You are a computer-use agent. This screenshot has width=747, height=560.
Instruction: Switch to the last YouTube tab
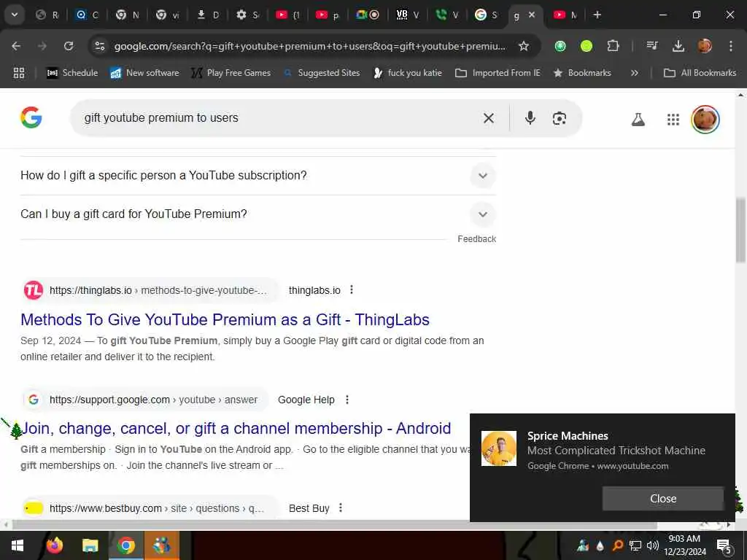click(x=566, y=15)
